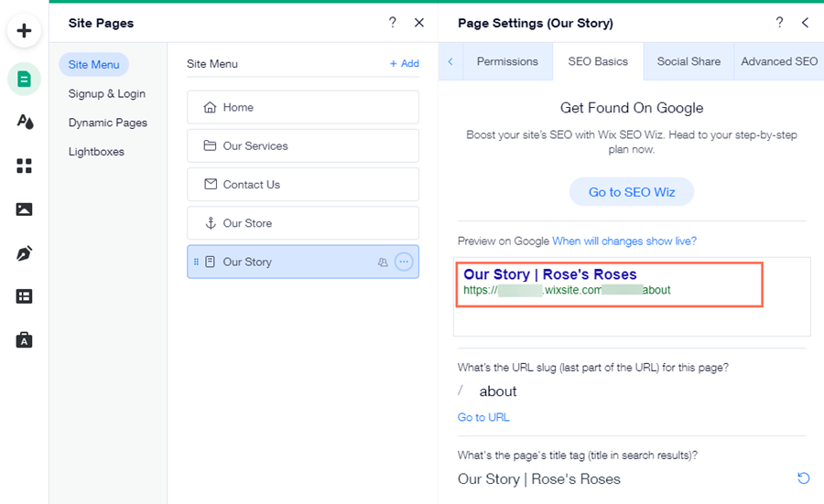
Task: Click Our Story | Rose's Roses Google preview title
Action: (x=549, y=274)
